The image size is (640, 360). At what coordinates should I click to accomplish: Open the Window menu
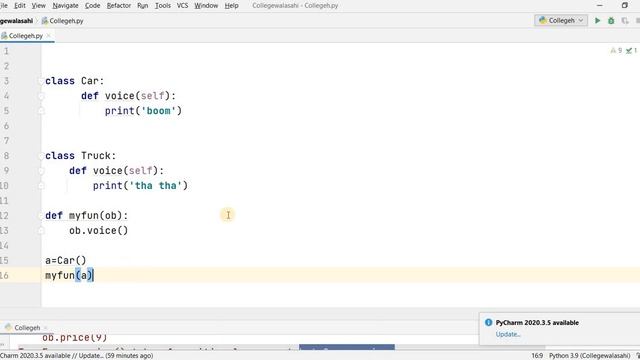click(206, 6)
